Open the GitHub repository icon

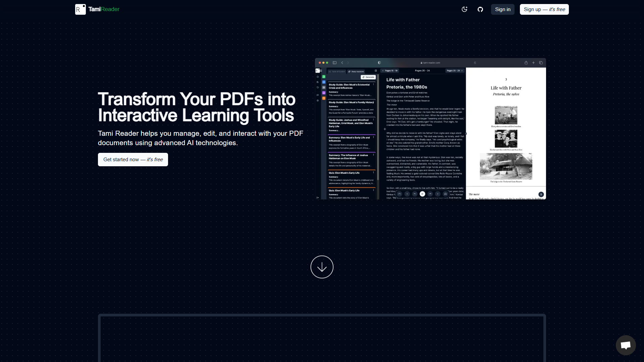[480, 9]
